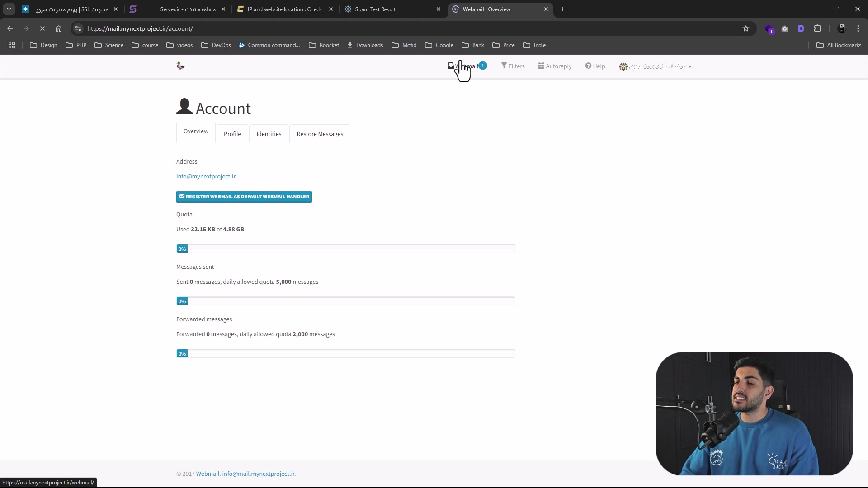Click the storage Quota progress bar
Screen dimensions: 868x488
pyautogui.click(x=346, y=249)
